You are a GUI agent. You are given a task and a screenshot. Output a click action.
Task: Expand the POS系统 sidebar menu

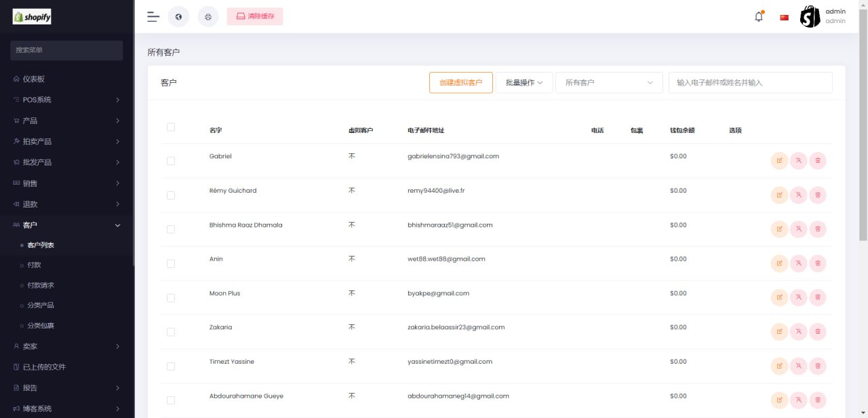tap(66, 100)
